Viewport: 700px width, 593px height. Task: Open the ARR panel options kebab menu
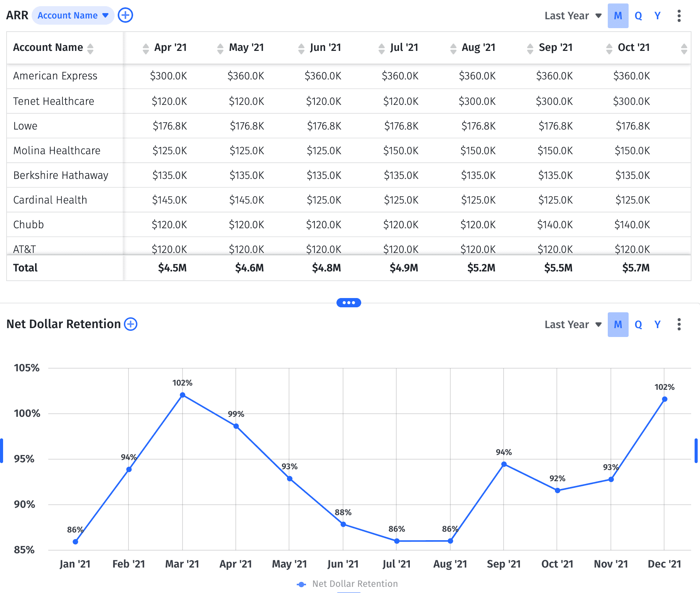pos(678,15)
